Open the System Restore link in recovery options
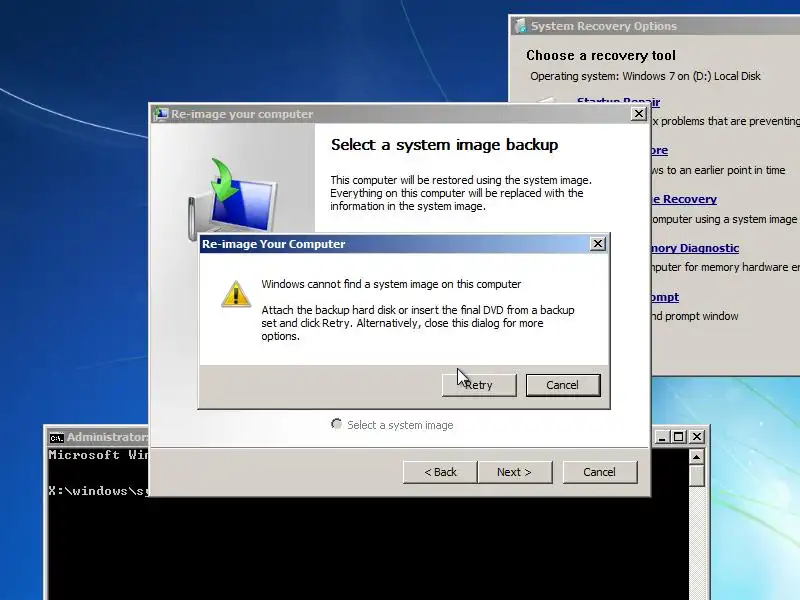800x600 pixels. point(659,150)
